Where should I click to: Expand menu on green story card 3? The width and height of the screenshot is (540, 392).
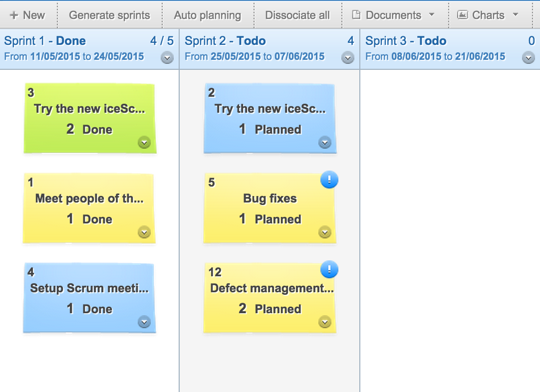(144, 142)
